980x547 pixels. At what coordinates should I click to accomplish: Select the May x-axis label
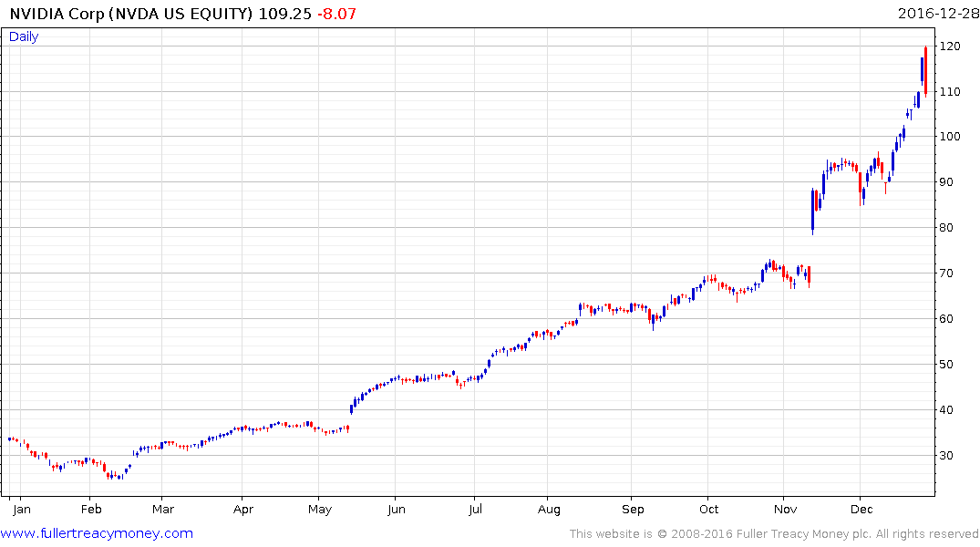pyautogui.click(x=320, y=510)
